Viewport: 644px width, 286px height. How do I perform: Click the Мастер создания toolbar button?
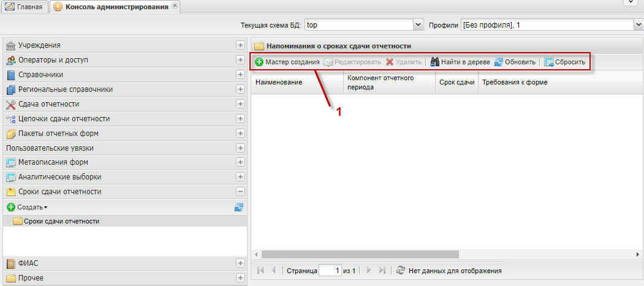click(x=287, y=62)
